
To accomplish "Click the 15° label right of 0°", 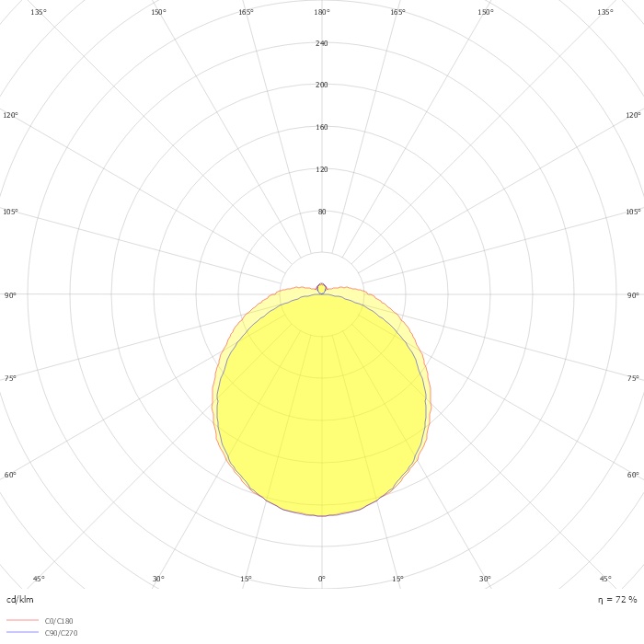I will [397, 579].
